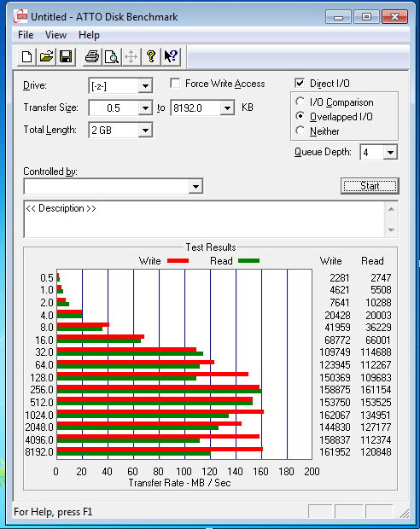Click the window resize grip corner
420x529 pixels.
[404, 513]
